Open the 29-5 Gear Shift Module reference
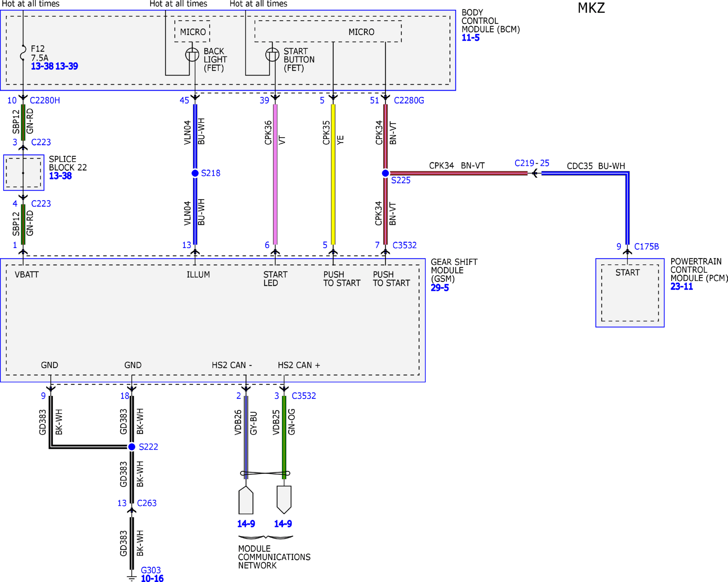 (440, 288)
